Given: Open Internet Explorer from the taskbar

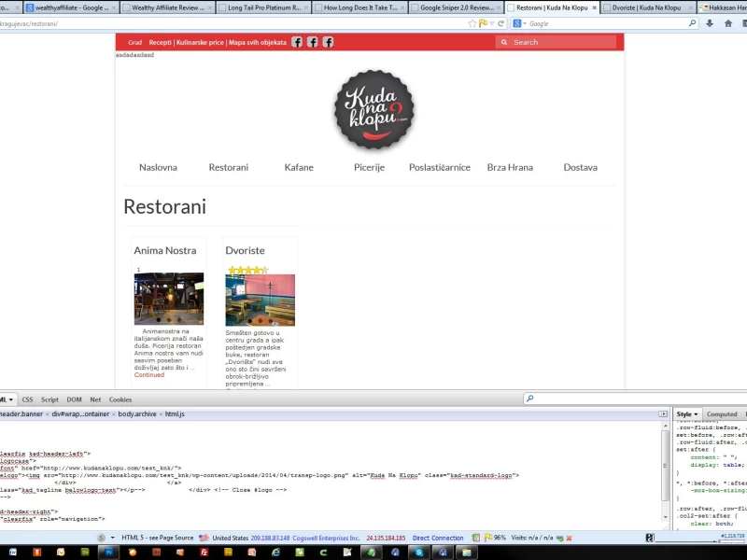Looking at the screenshot, I should tap(275, 553).
